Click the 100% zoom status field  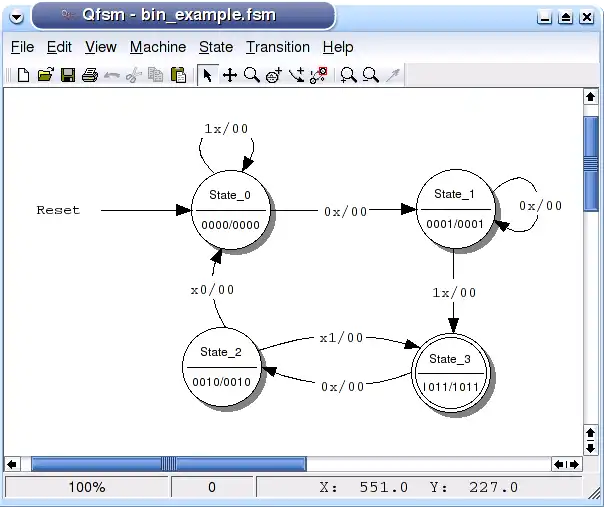point(87,487)
